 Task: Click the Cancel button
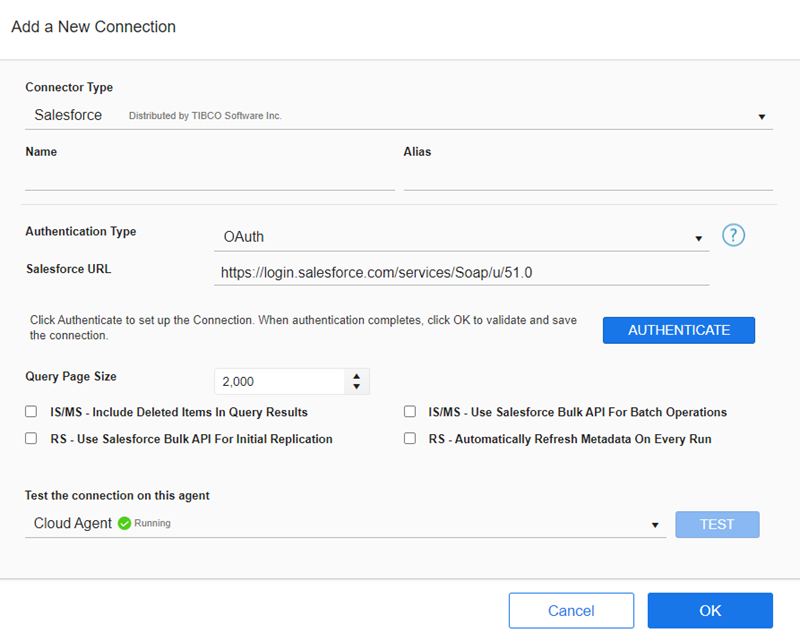pos(571,610)
